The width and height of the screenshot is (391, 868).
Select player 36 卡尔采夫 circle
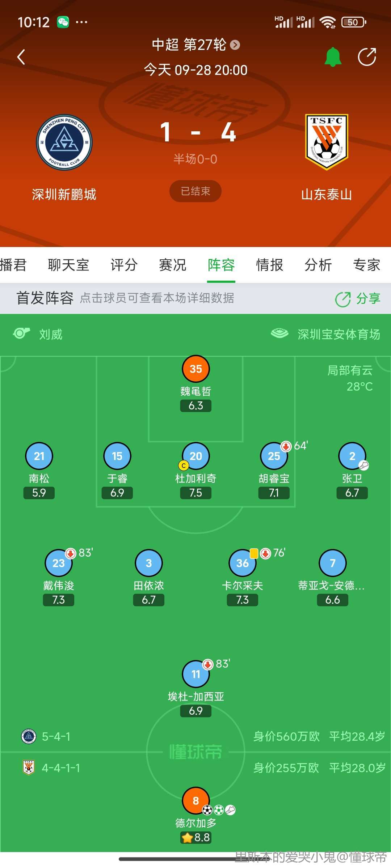[x=243, y=563]
